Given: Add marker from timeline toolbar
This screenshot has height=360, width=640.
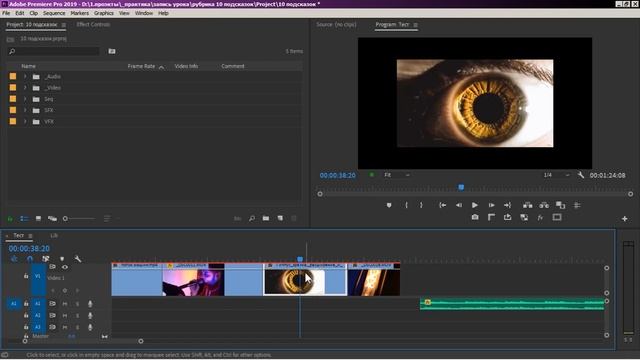Looking at the screenshot, I should coord(62,259).
